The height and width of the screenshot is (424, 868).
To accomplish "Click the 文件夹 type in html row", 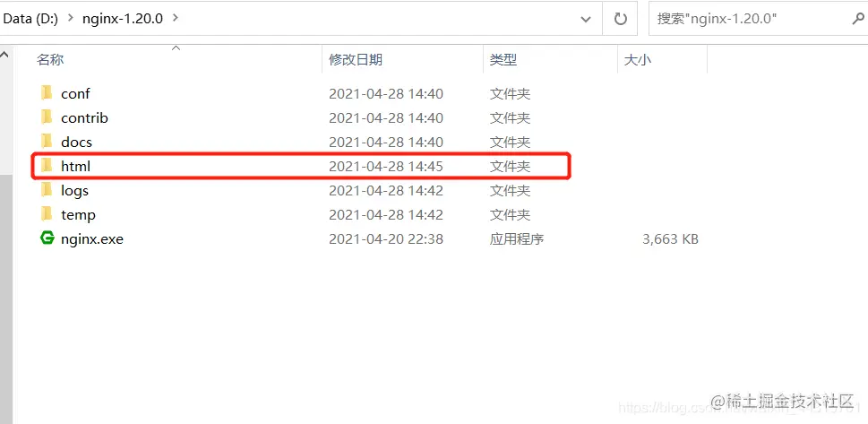I will [x=510, y=166].
